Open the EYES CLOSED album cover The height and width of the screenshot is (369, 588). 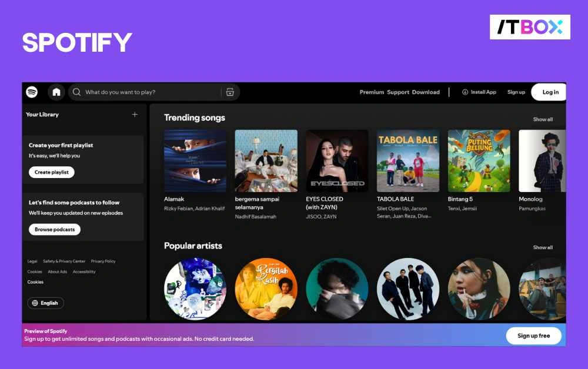click(x=337, y=161)
